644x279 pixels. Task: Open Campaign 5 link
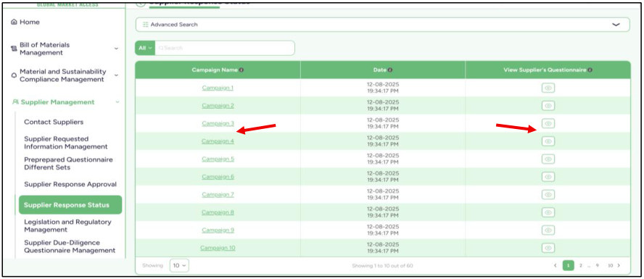click(x=218, y=159)
